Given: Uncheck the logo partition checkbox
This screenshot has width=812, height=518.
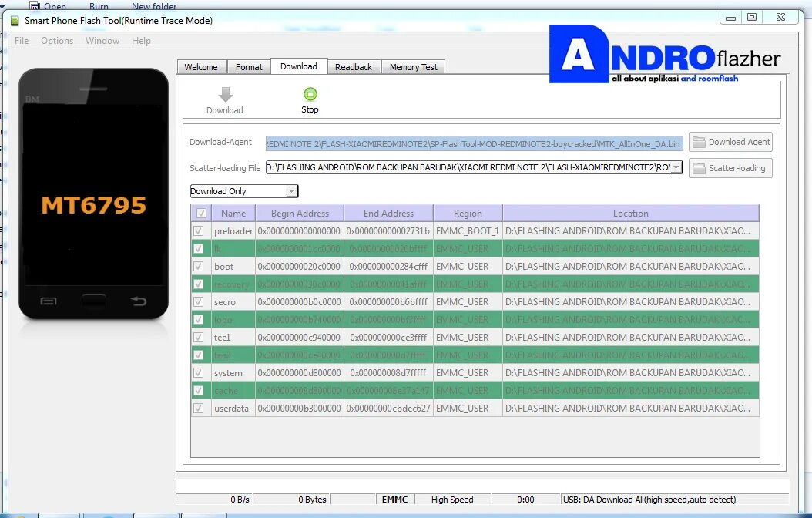Looking at the screenshot, I should 198,320.
